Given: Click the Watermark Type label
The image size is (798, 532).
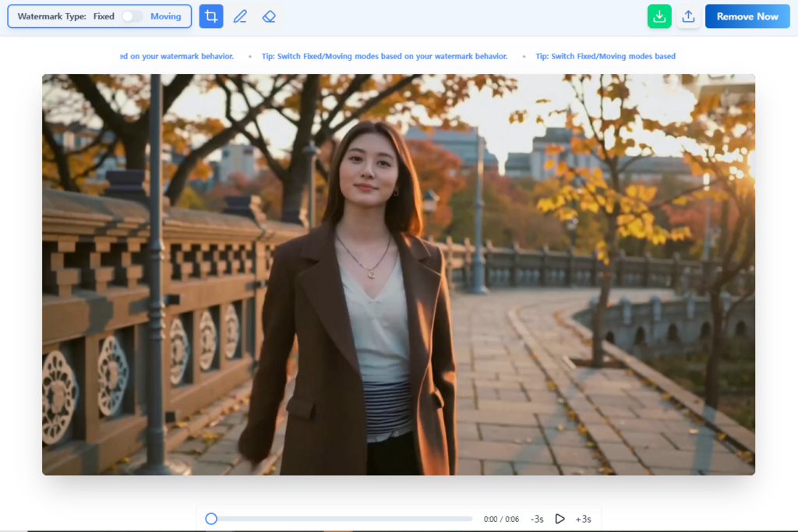Looking at the screenshot, I should tap(51, 16).
